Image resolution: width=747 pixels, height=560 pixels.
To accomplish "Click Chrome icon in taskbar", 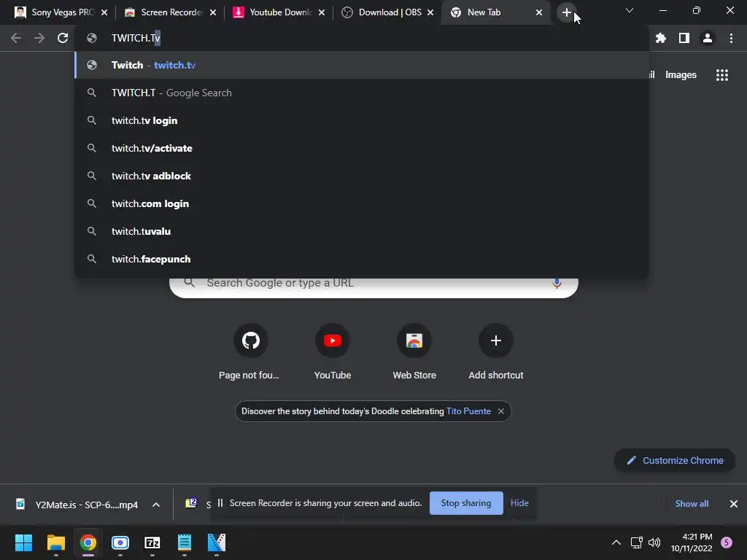I will pos(88,542).
